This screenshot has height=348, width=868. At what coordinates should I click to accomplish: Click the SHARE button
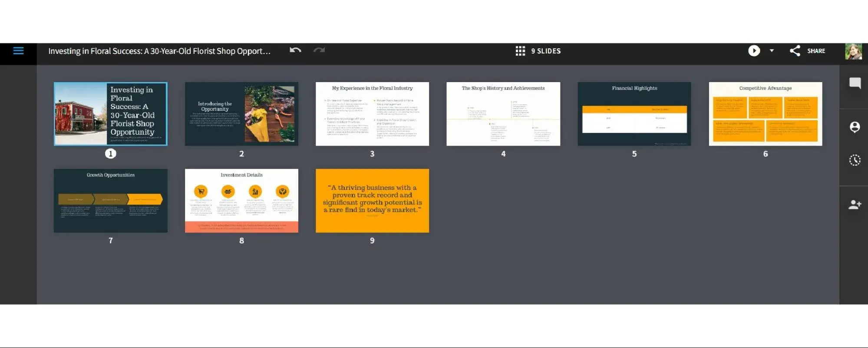click(x=808, y=51)
